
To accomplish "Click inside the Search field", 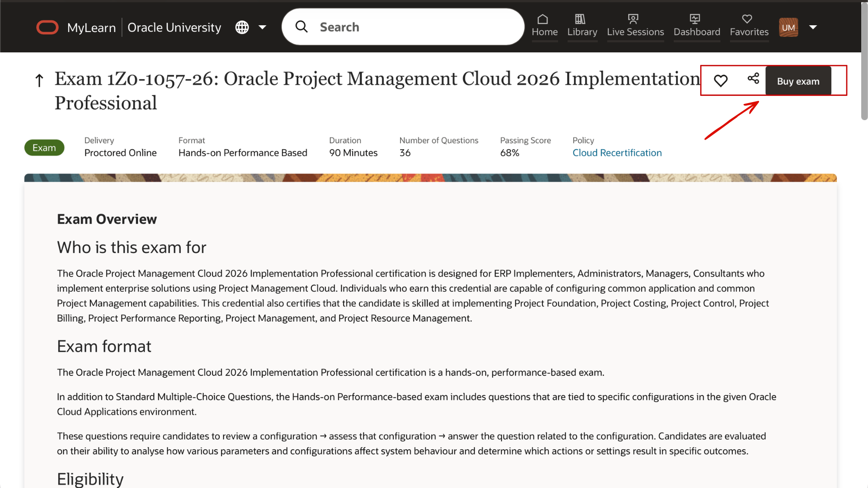I will coord(407,27).
